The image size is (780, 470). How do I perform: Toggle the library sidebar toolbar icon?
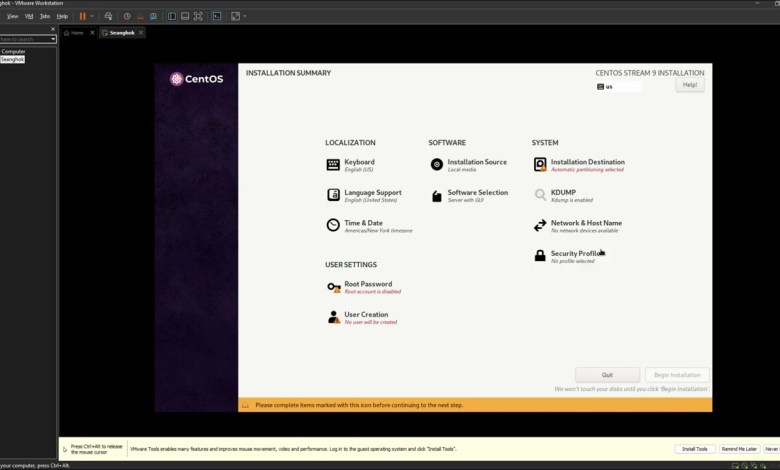click(x=172, y=16)
